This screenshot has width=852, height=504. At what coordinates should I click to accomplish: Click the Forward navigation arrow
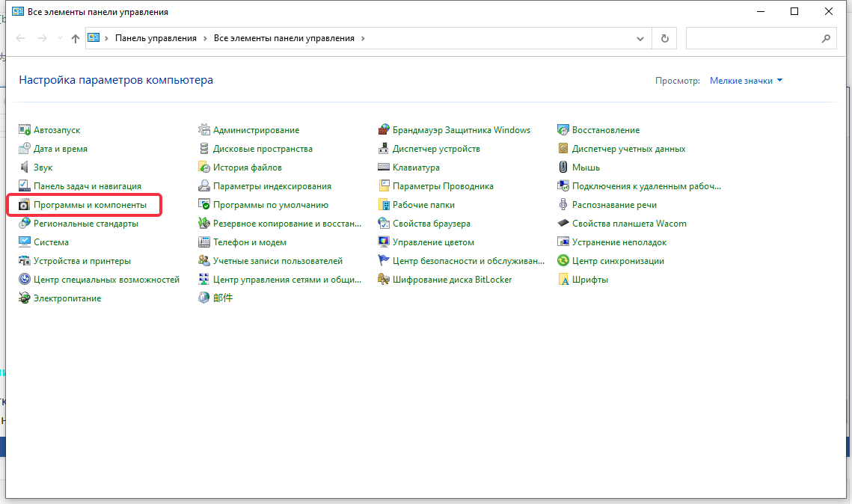coord(43,38)
